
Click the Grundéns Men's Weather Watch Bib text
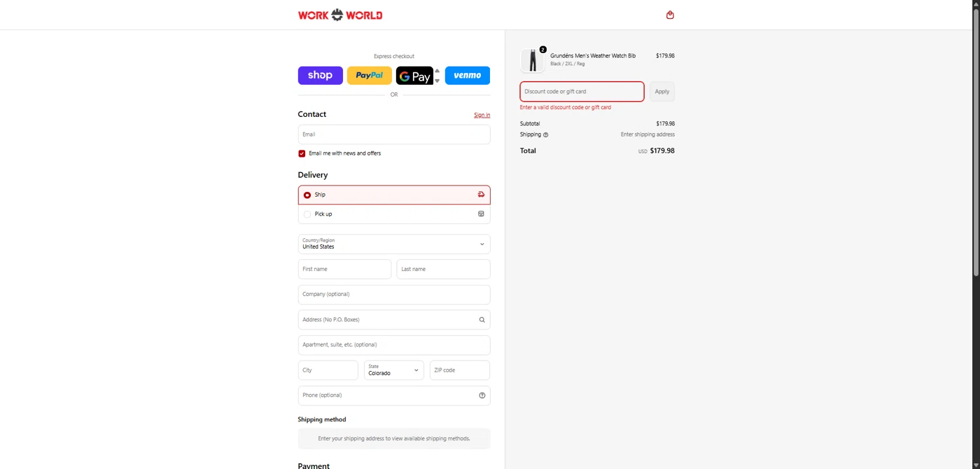(x=593, y=56)
